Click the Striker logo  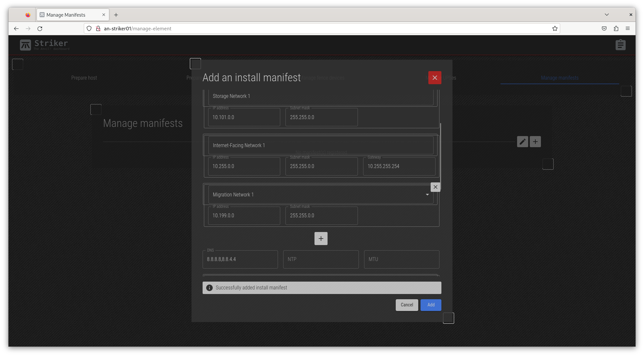tap(44, 45)
